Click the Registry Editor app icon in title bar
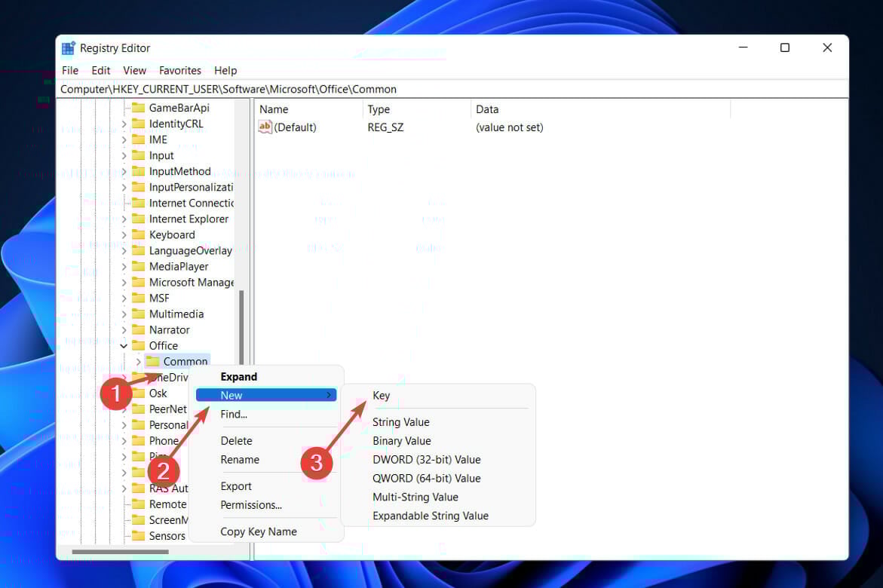Screen dimensions: 883x588 68,48
